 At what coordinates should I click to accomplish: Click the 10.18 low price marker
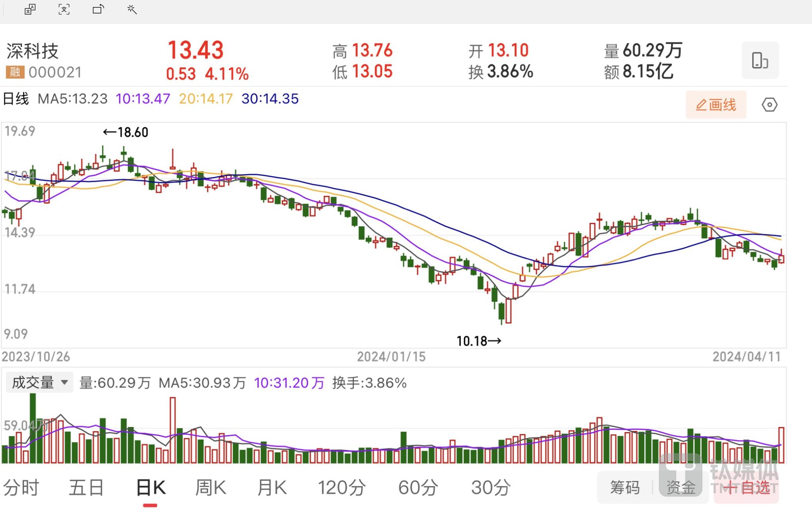(479, 341)
